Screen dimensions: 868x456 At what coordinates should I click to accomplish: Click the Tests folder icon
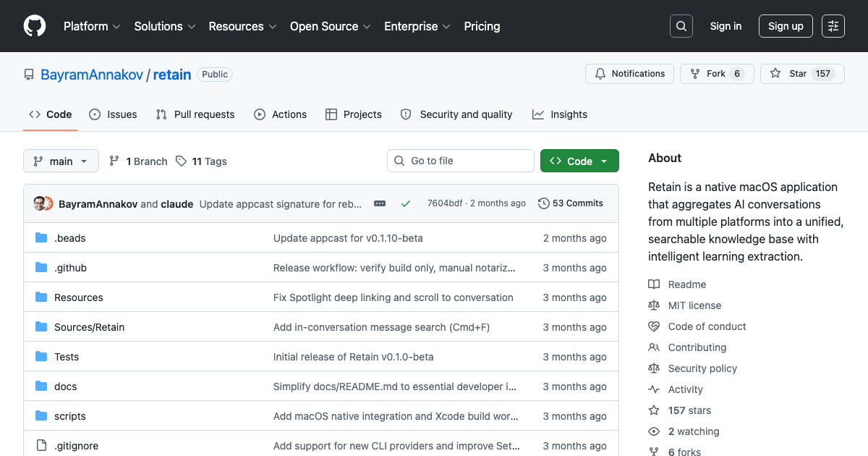[x=41, y=357]
